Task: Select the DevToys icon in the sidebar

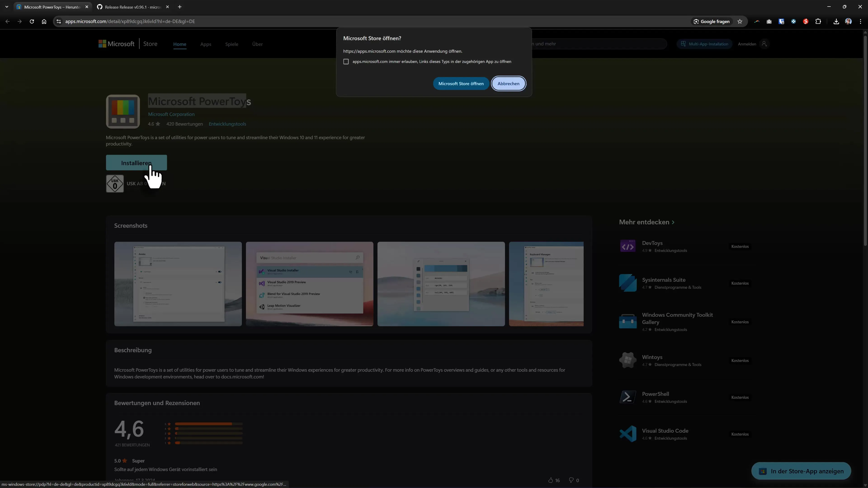Action: (628, 246)
